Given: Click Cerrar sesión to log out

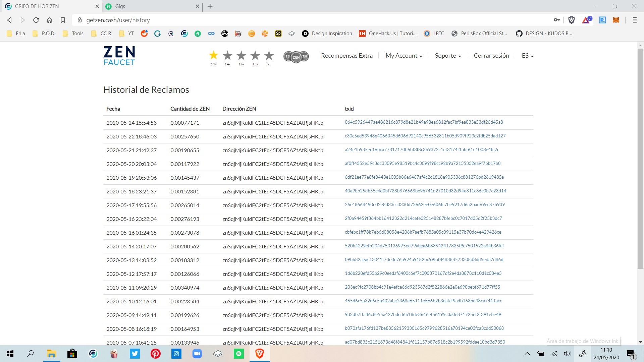Looking at the screenshot, I should (491, 56).
